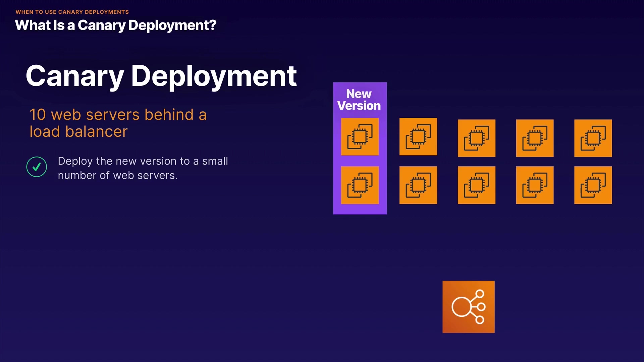Click the 'WHEN TO USE CANARY DEPLOYMENTS' header

tap(72, 12)
